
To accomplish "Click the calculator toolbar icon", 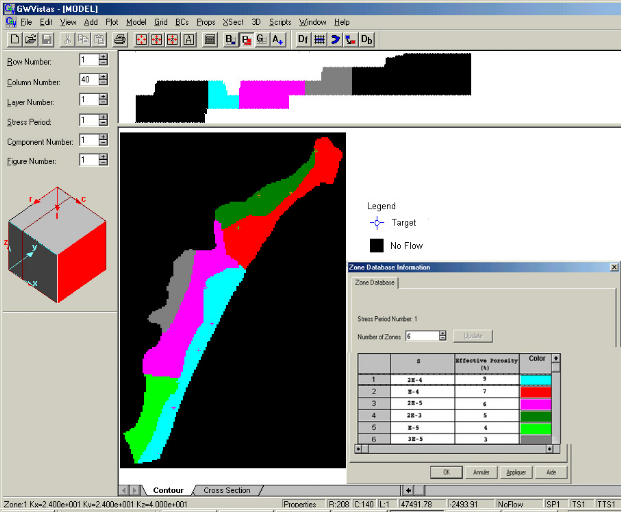I will 210,39.
